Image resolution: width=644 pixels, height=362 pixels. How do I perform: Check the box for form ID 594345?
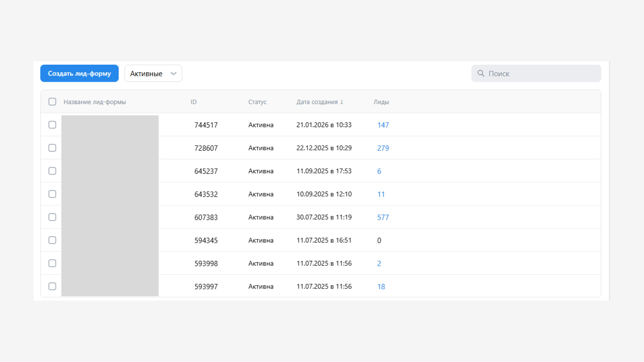pyautogui.click(x=52, y=240)
